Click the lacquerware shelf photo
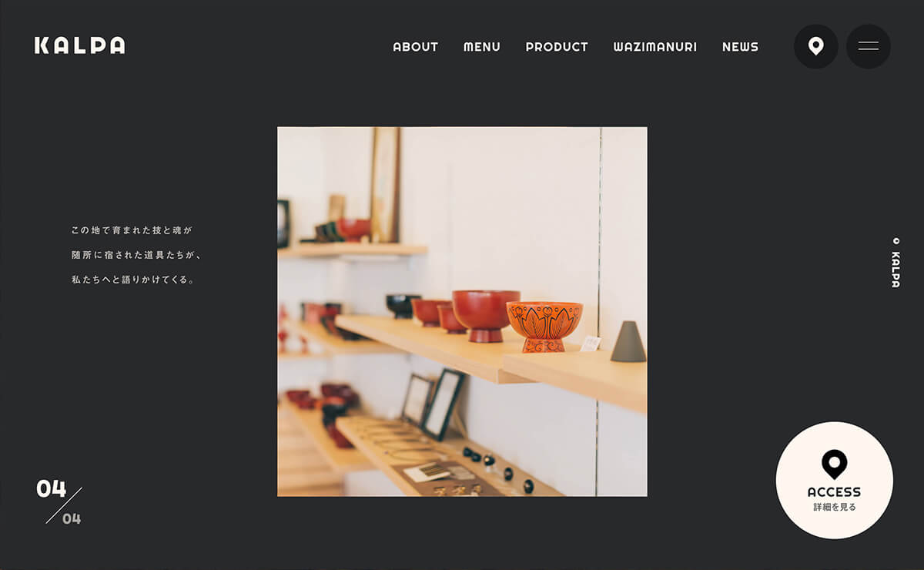The image size is (924, 570). 462,312
